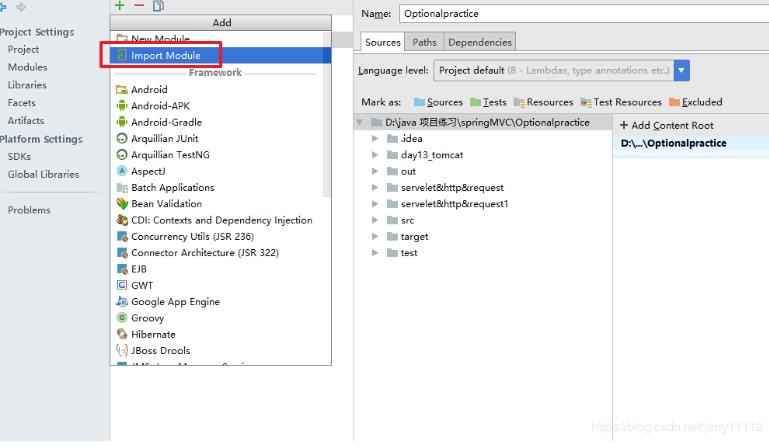This screenshot has height=447, width=769.
Task: Choose CDI: Contexts and Dependency Injection
Action: point(221,220)
